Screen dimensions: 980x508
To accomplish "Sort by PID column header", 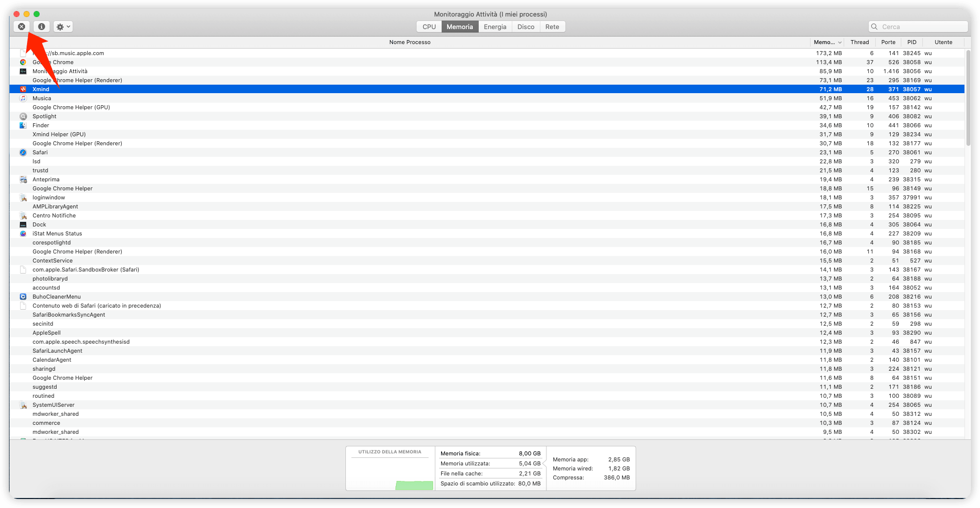I will [912, 42].
